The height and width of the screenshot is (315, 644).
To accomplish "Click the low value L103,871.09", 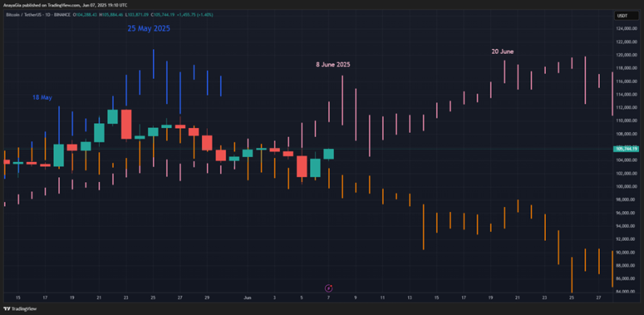I will [138, 15].
